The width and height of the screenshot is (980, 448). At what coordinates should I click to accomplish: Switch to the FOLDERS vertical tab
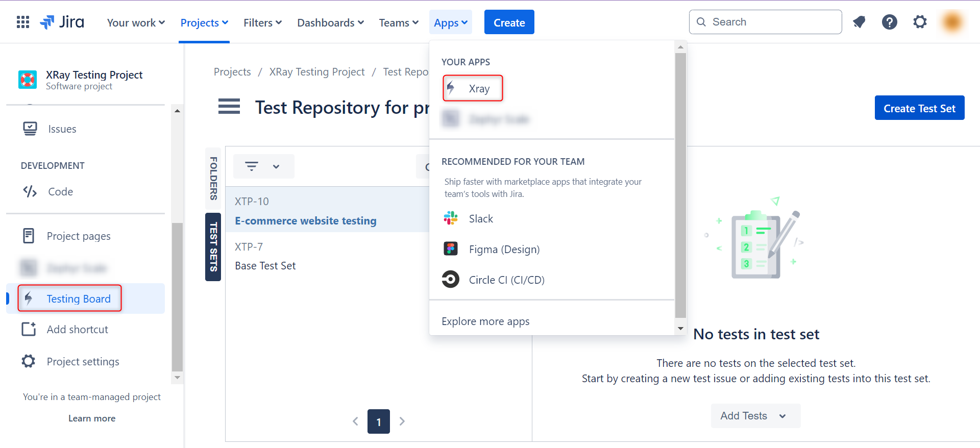tap(213, 178)
